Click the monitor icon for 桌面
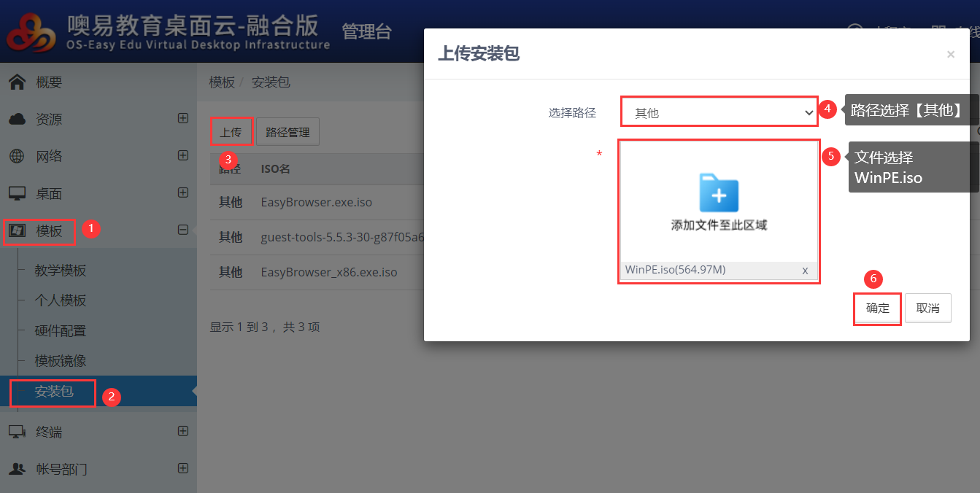 pyautogui.click(x=17, y=194)
